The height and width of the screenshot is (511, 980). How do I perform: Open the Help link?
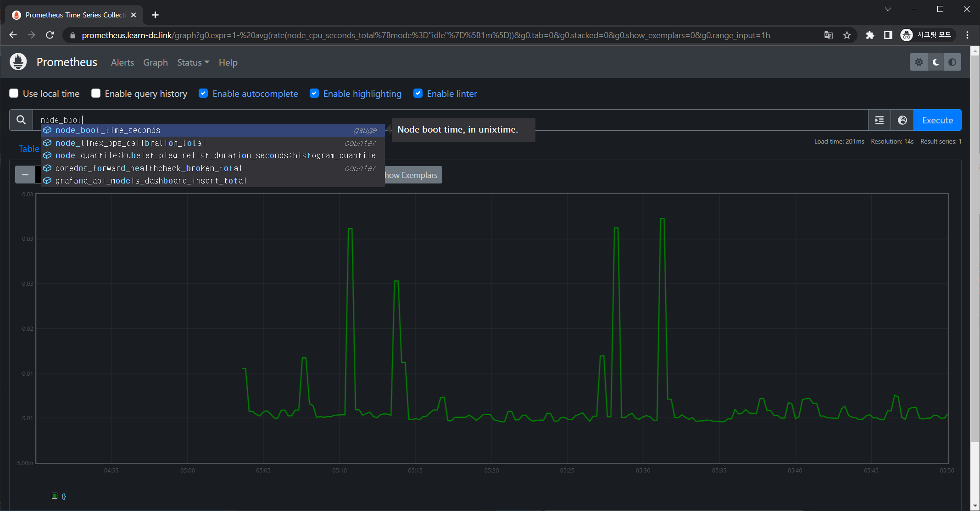[228, 62]
